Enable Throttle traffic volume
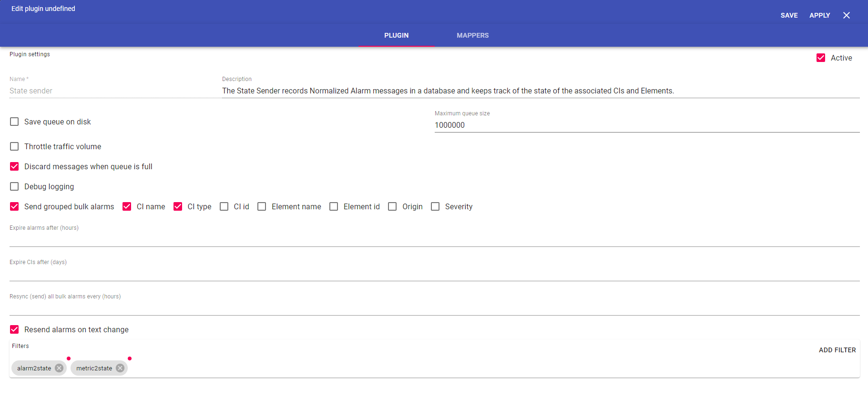The image size is (868, 399). (15, 146)
